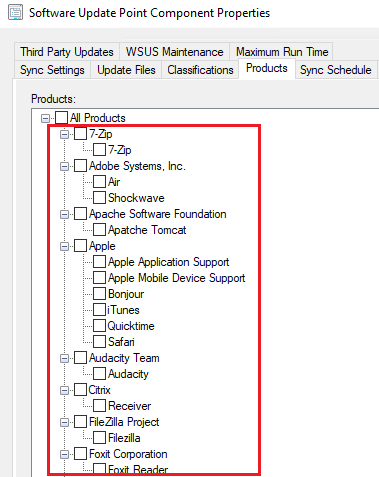The width and height of the screenshot is (379, 477).
Task: Select the FileZilla Project label
Action: coord(124,422)
